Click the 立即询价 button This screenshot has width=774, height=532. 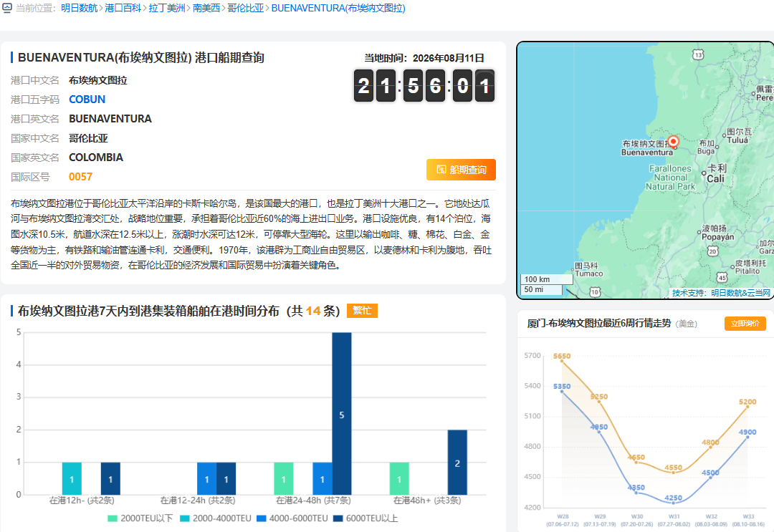click(x=745, y=324)
